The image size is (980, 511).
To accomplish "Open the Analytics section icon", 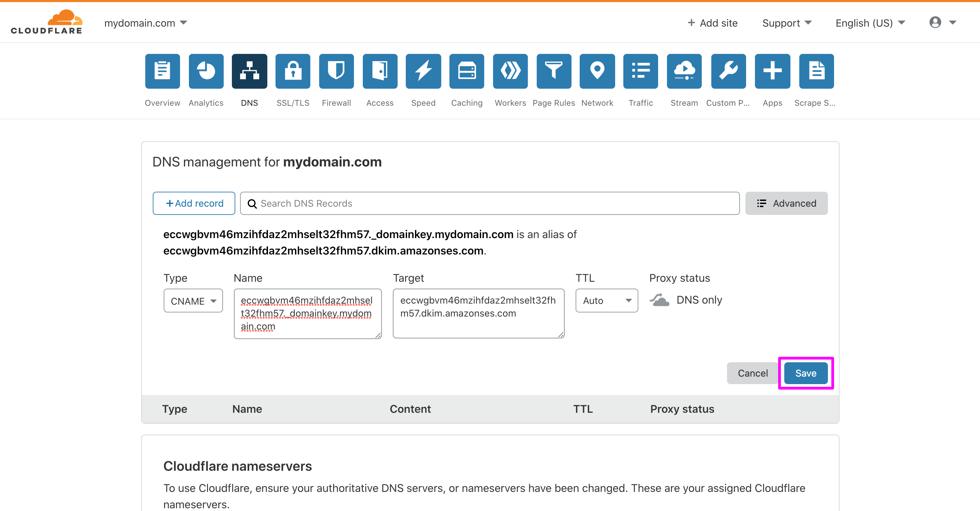I will [206, 71].
